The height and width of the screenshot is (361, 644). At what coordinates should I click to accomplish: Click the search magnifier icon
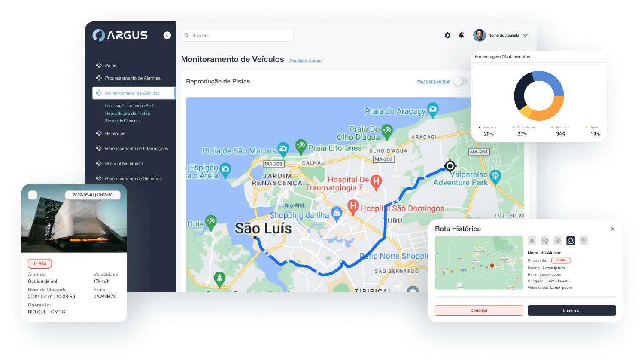click(x=187, y=35)
